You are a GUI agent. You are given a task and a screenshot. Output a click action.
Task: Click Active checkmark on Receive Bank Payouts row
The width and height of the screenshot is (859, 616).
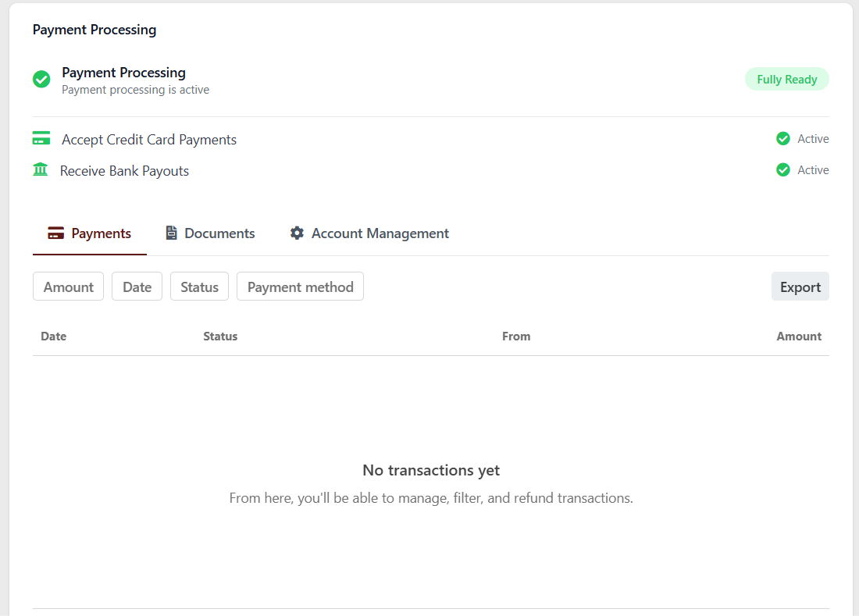tap(783, 170)
